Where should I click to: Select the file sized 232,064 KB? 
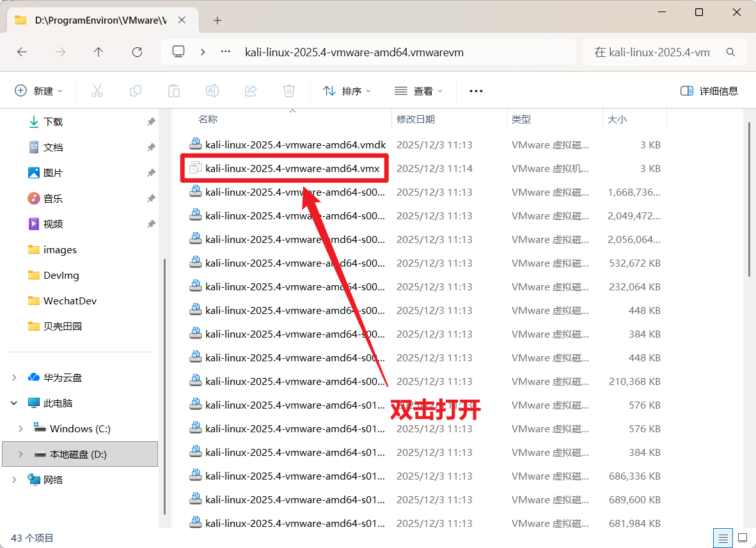click(426, 286)
